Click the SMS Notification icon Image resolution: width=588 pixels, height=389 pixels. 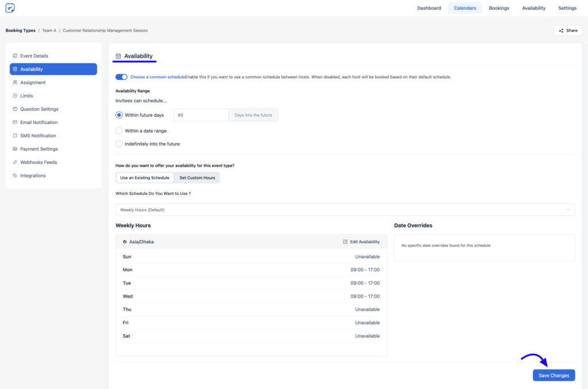point(15,136)
